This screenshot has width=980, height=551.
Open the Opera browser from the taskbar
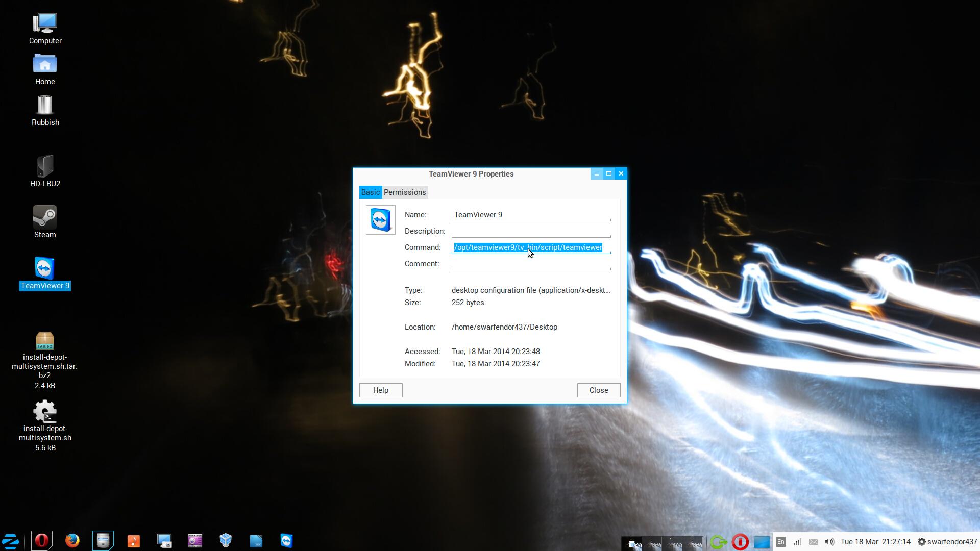[42, 541]
